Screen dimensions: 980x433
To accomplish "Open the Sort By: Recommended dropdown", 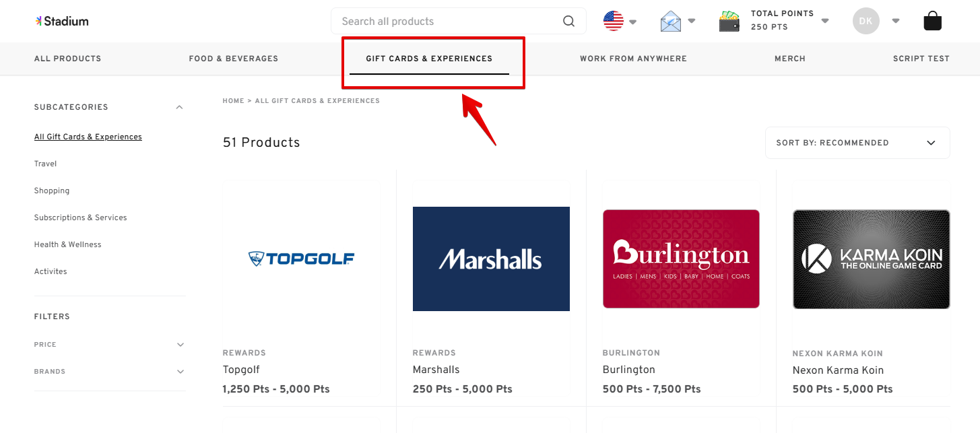I will pos(857,143).
